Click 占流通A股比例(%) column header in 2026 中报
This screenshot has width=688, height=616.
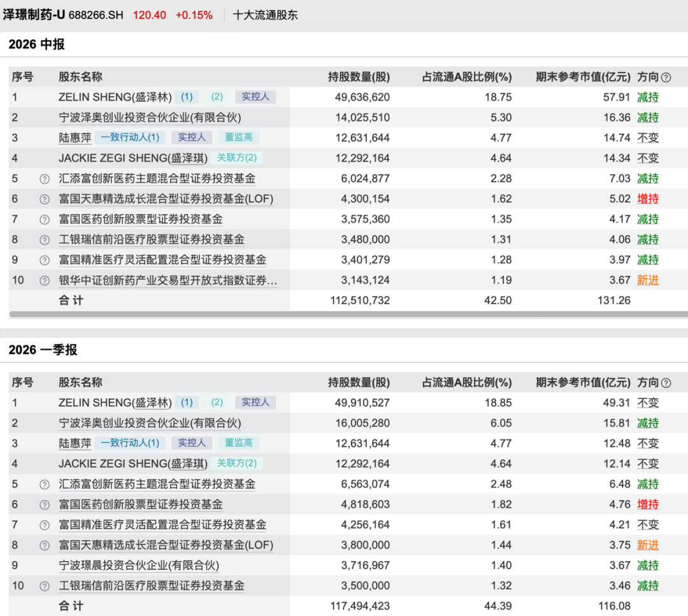467,77
